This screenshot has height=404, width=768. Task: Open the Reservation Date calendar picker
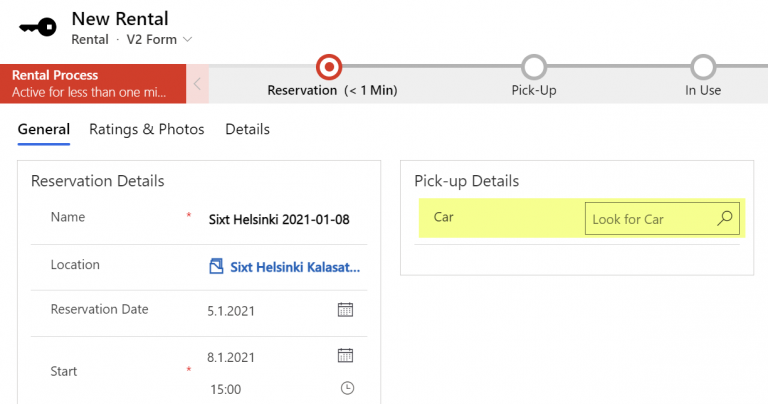[x=345, y=309]
